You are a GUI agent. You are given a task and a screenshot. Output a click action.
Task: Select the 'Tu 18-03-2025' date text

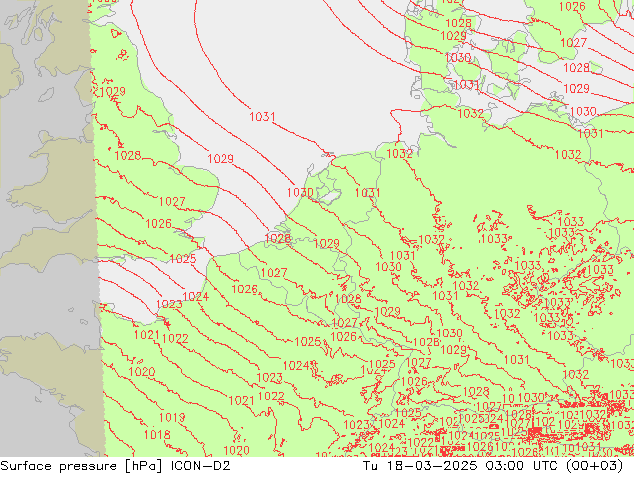click(x=420, y=466)
